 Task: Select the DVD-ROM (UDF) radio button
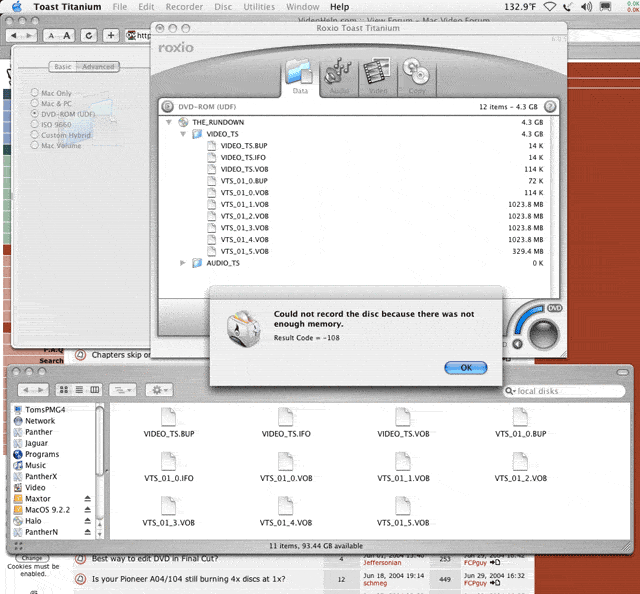35,114
